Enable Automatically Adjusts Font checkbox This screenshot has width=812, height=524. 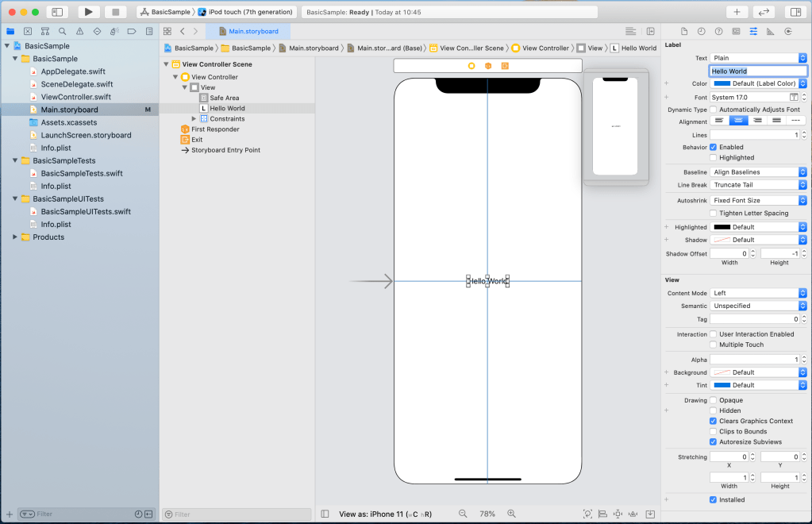click(713, 110)
